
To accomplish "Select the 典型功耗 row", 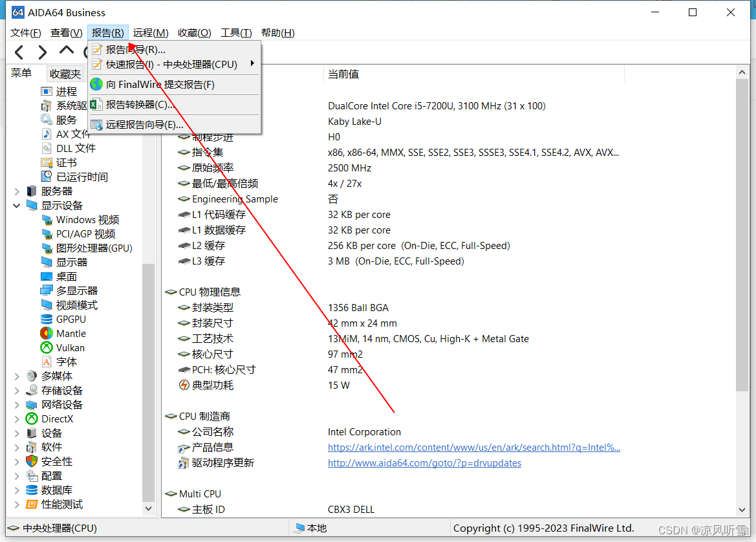I will pyautogui.click(x=448, y=385).
